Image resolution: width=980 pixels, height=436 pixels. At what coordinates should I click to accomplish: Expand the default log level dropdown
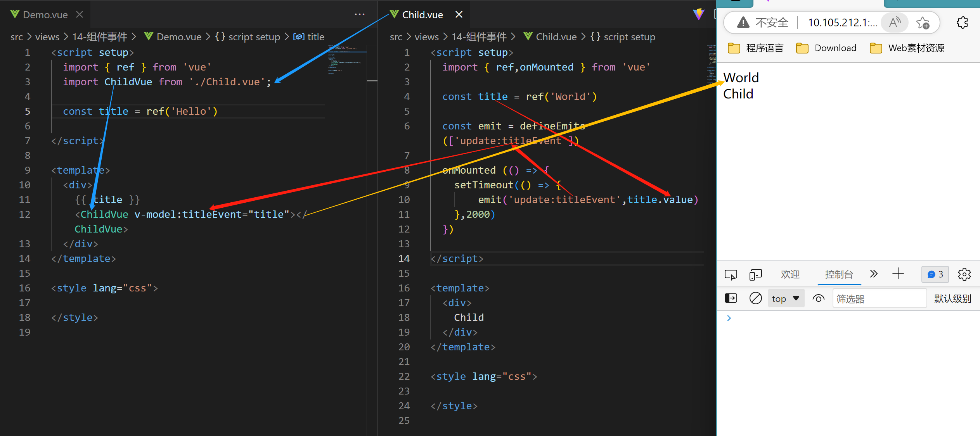pyautogui.click(x=952, y=298)
